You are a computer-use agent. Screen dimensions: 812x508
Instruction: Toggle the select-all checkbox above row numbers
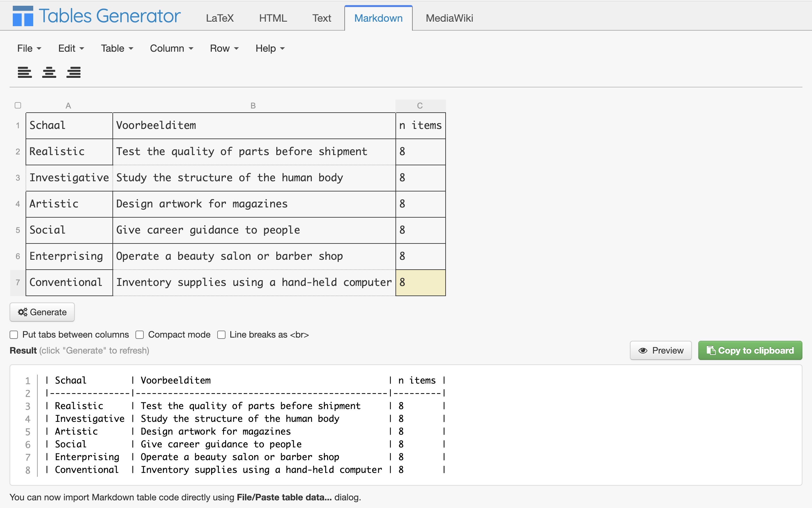pyautogui.click(x=18, y=106)
